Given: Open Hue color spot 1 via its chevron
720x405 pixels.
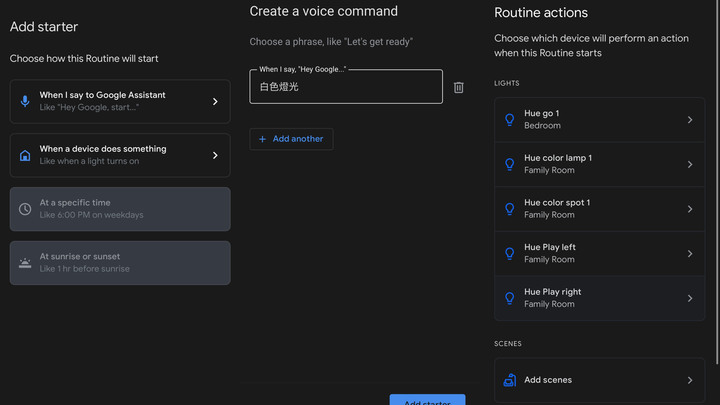Looking at the screenshot, I should coord(690,209).
